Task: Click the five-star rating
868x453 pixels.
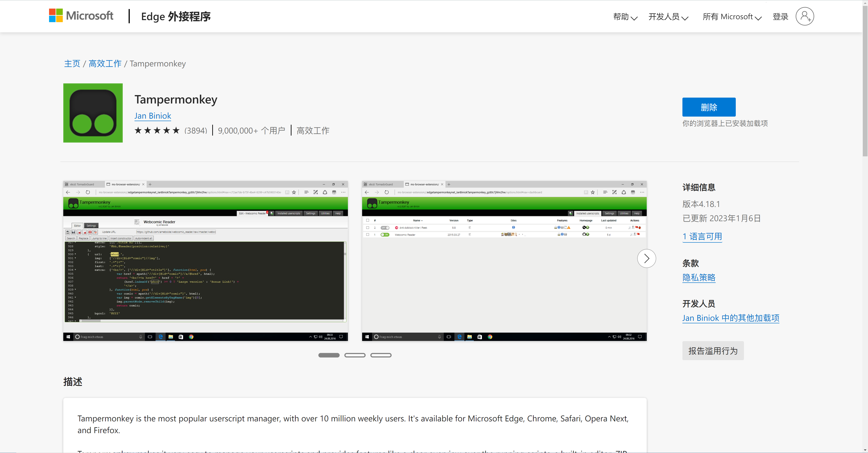Action: [x=157, y=131]
